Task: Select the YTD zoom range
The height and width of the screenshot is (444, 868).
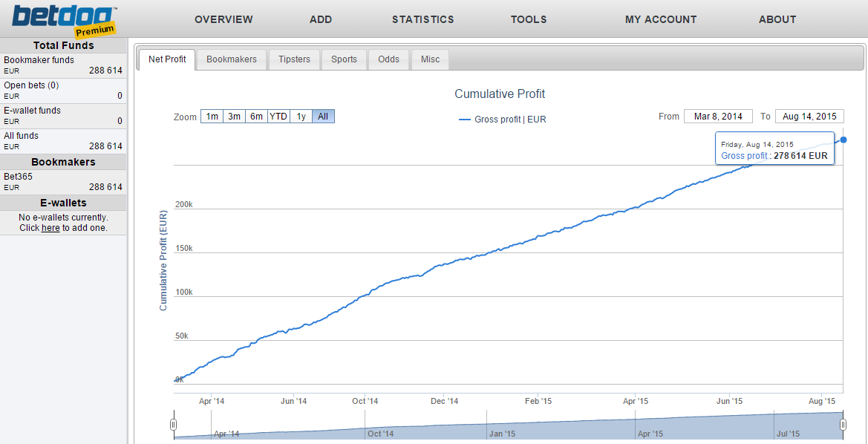Action: click(278, 117)
